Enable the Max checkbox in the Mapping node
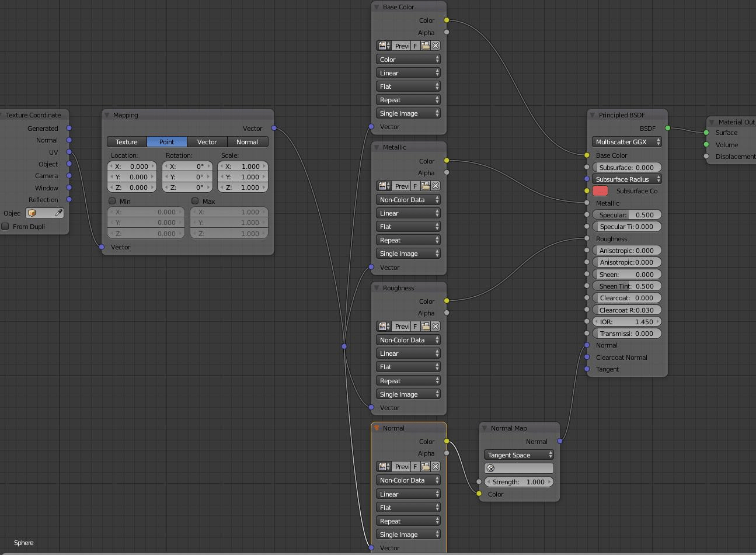756x555 pixels. coord(194,201)
